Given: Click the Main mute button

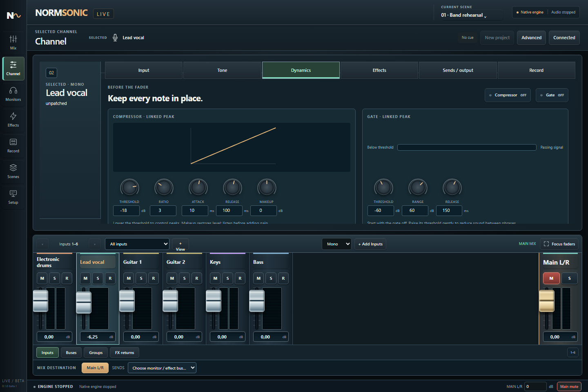Looking at the screenshot, I should point(569,387).
